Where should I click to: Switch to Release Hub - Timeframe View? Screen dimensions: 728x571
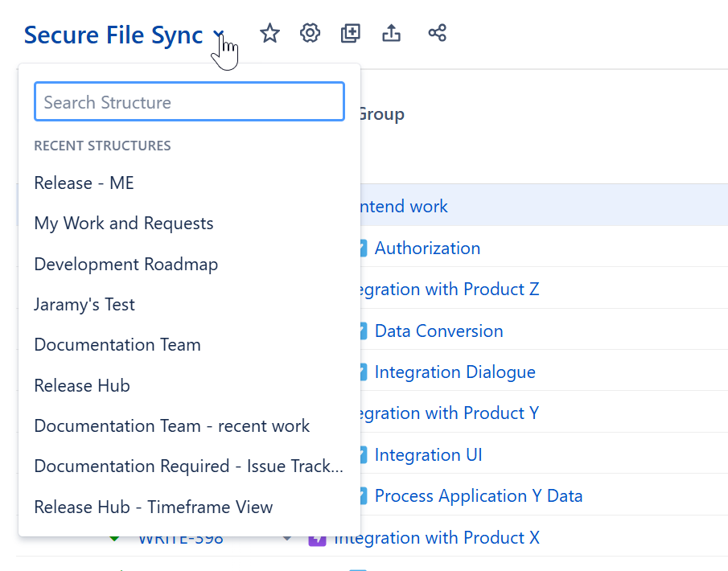tap(153, 507)
